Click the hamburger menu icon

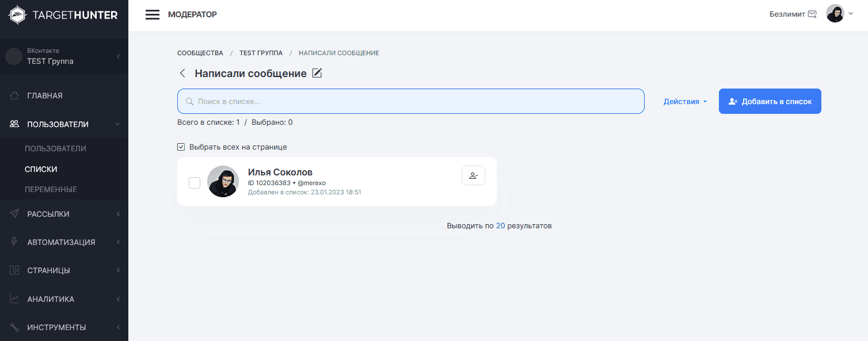(x=152, y=15)
